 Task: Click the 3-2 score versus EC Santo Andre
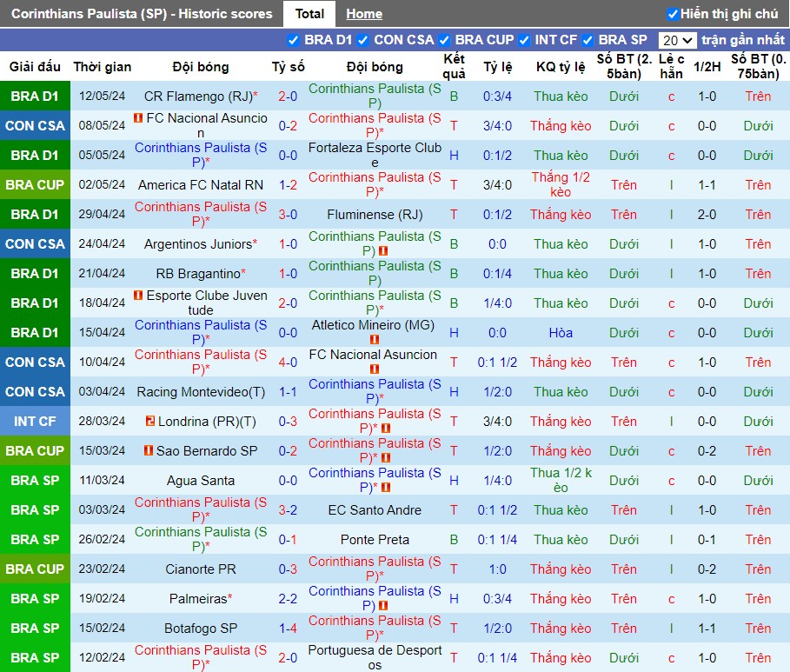tap(288, 510)
